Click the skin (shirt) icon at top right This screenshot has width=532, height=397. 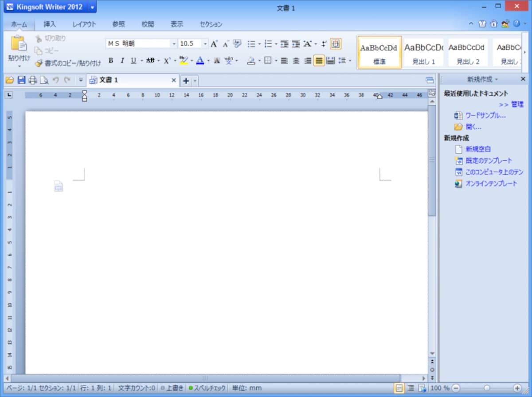[x=483, y=24]
